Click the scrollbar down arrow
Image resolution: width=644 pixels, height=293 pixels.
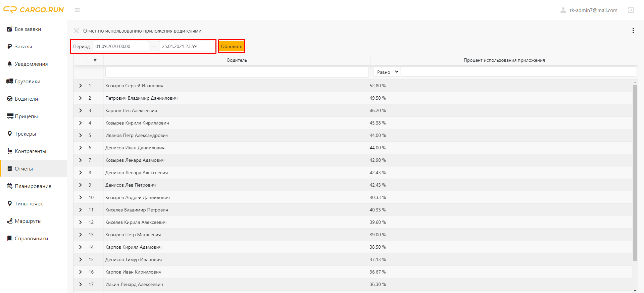click(635, 291)
